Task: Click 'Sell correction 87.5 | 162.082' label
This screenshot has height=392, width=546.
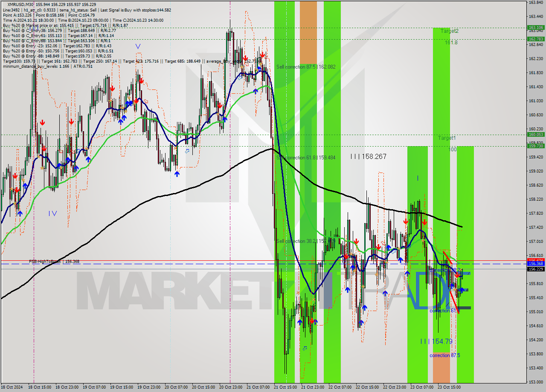Action: pyautogui.click(x=306, y=67)
